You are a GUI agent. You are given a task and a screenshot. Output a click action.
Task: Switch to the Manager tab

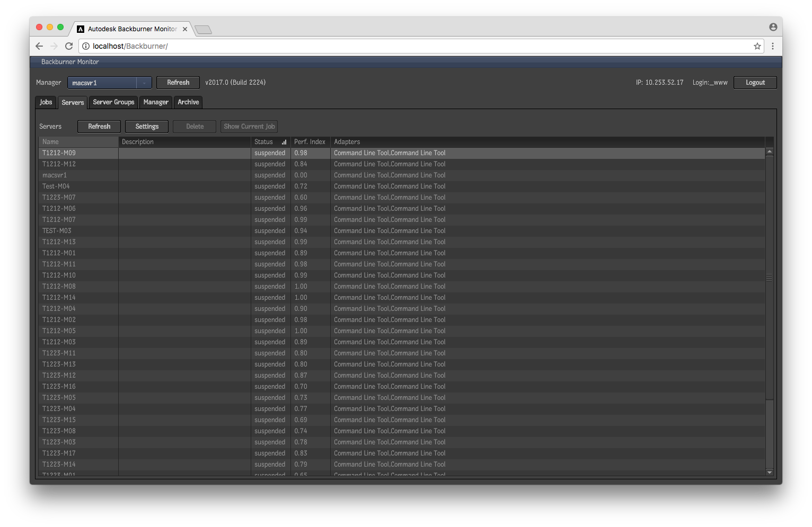pos(156,102)
